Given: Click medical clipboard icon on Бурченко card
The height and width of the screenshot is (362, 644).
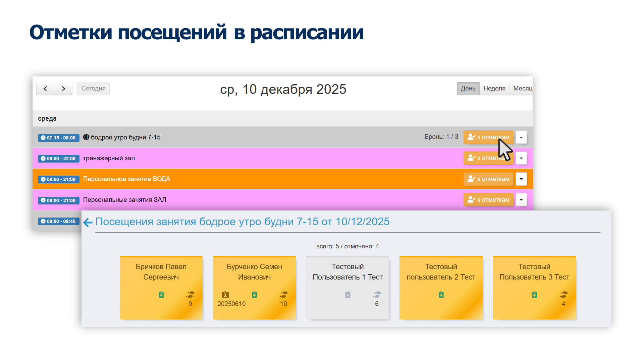Looking at the screenshot, I should tap(255, 295).
